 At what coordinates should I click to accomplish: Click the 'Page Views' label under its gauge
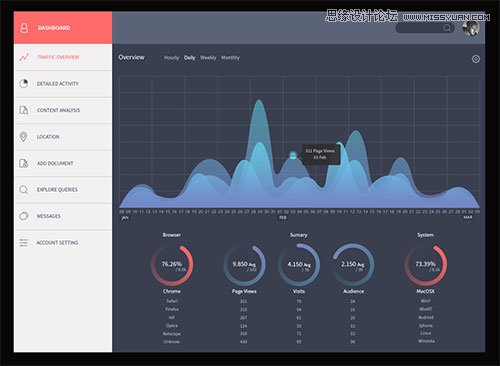pyautogui.click(x=244, y=291)
